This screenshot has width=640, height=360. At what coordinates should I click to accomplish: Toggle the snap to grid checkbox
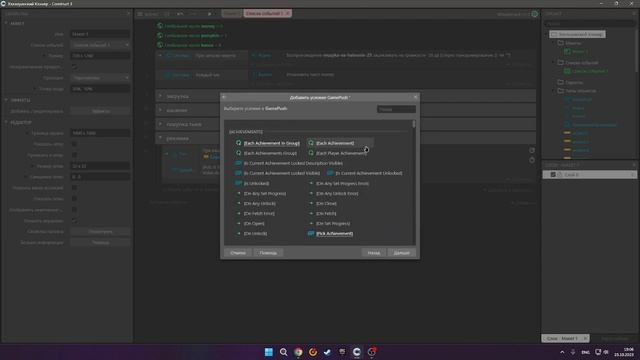(x=74, y=155)
